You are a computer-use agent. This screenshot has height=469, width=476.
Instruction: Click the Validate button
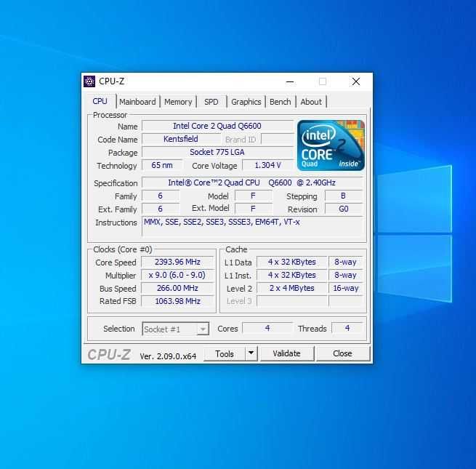[286, 353]
